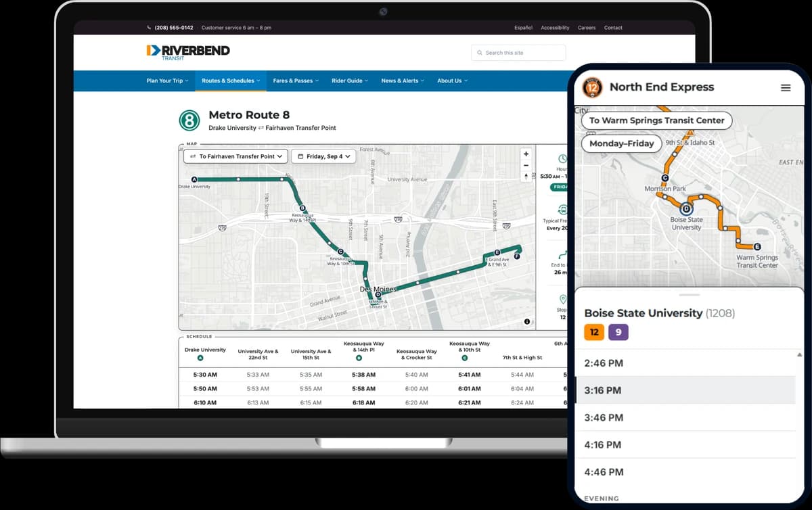The width and height of the screenshot is (812, 510).
Task: Click the clock hours icon in the side panel
Action: 562,159
